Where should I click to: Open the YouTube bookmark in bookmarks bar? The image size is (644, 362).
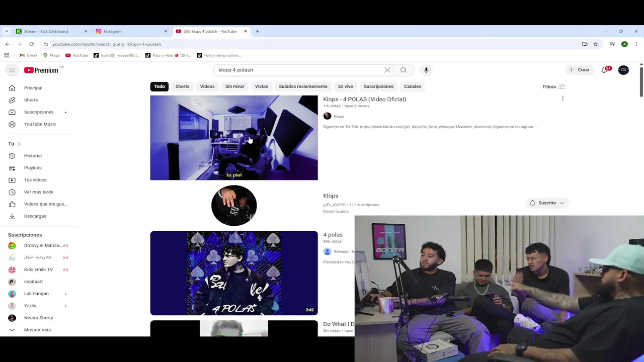click(77, 55)
